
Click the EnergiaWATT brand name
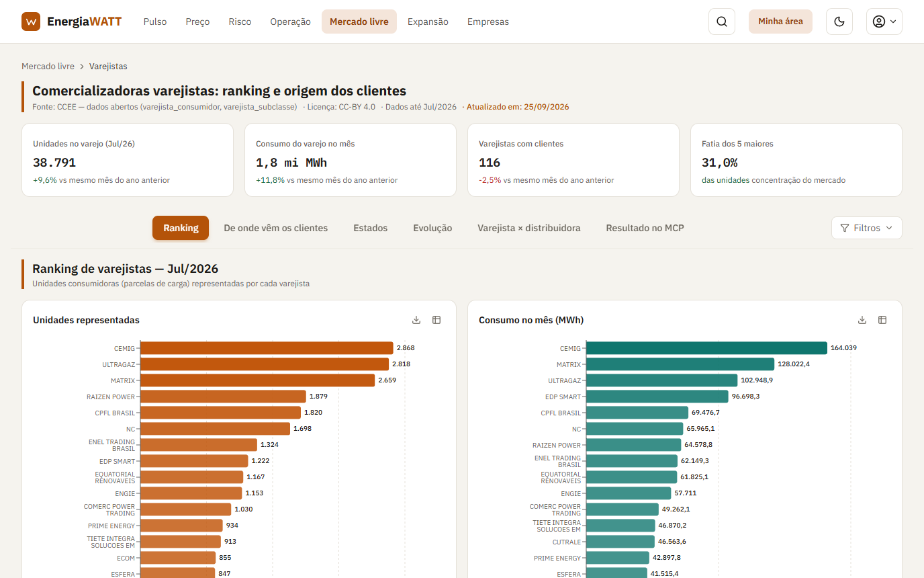coord(85,22)
